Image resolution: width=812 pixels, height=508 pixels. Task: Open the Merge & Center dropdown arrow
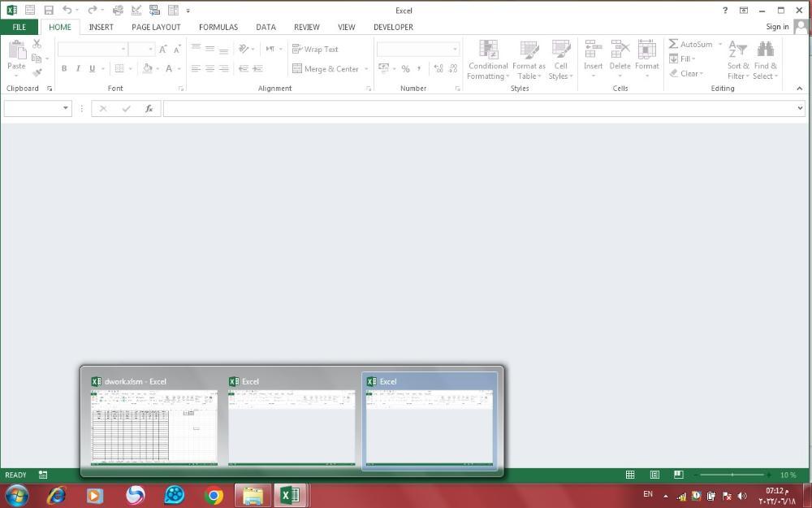[366, 69]
